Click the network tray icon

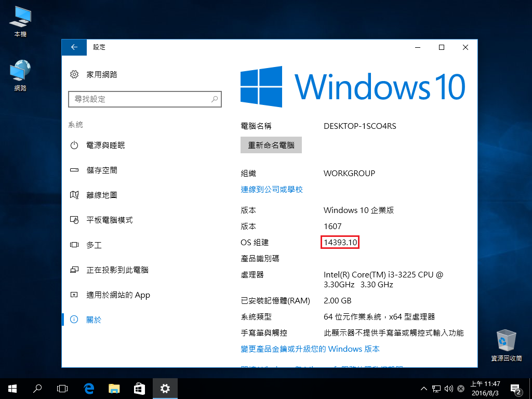pyautogui.click(x=436, y=389)
